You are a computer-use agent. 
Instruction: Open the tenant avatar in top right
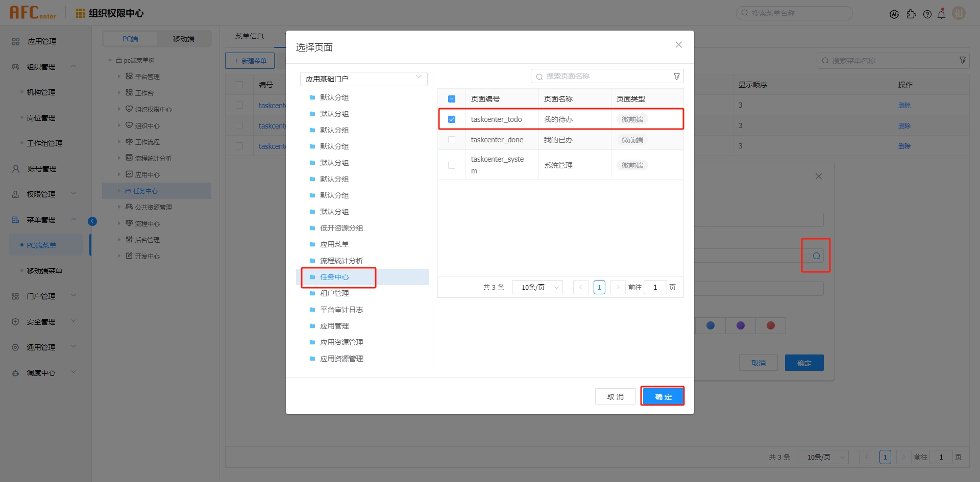coord(959,13)
